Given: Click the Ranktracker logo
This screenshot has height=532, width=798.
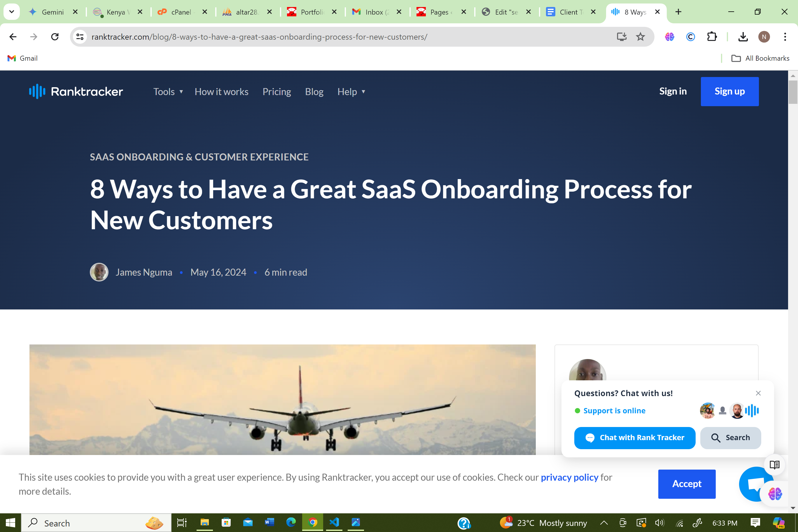Looking at the screenshot, I should (76, 92).
